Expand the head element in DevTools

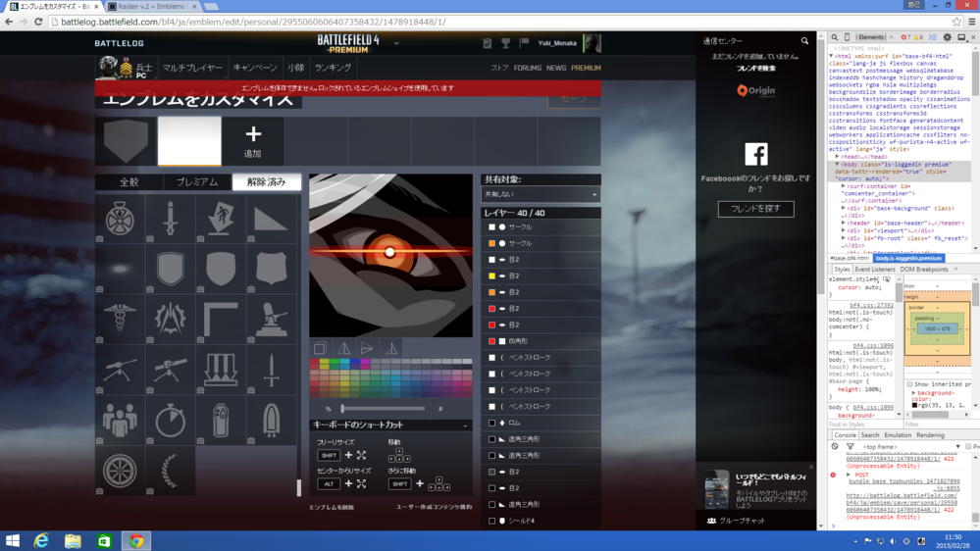[838, 157]
